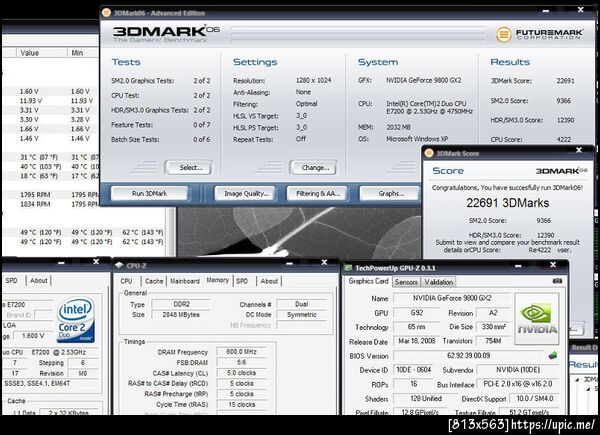Click the memory Type field DDR2
This screenshot has height=435, width=600.
click(x=181, y=304)
